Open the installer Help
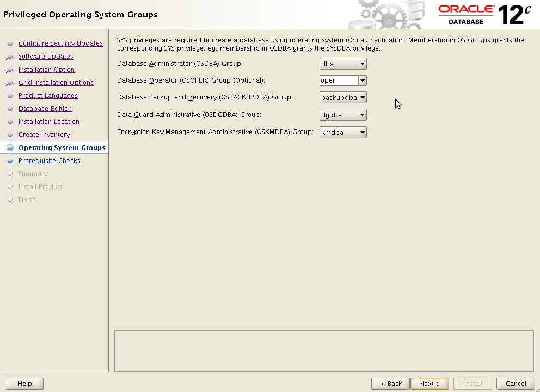The image size is (540, 392). pyautogui.click(x=24, y=383)
